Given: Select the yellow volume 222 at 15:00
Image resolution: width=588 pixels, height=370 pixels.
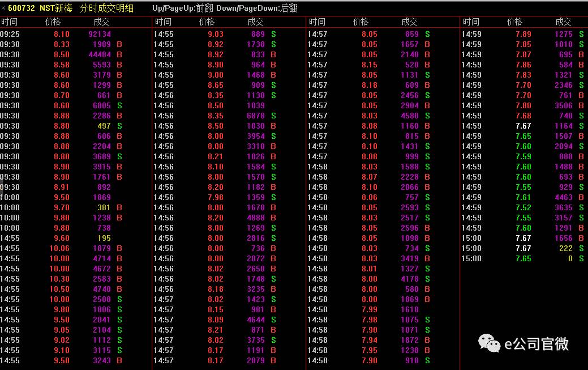Looking at the screenshot, I should coord(566,248).
